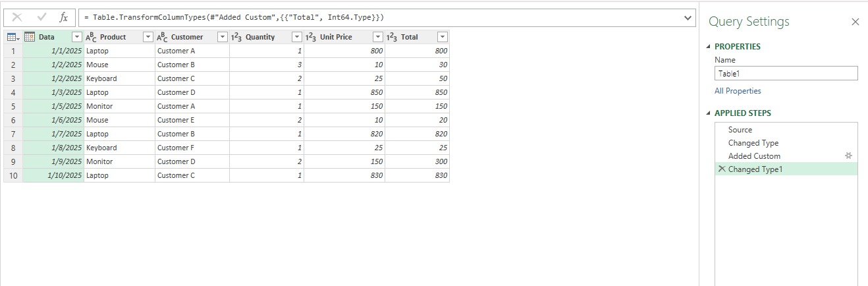Select the Quantity column header
The width and height of the screenshot is (868, 286).
(x=266, y=37)
